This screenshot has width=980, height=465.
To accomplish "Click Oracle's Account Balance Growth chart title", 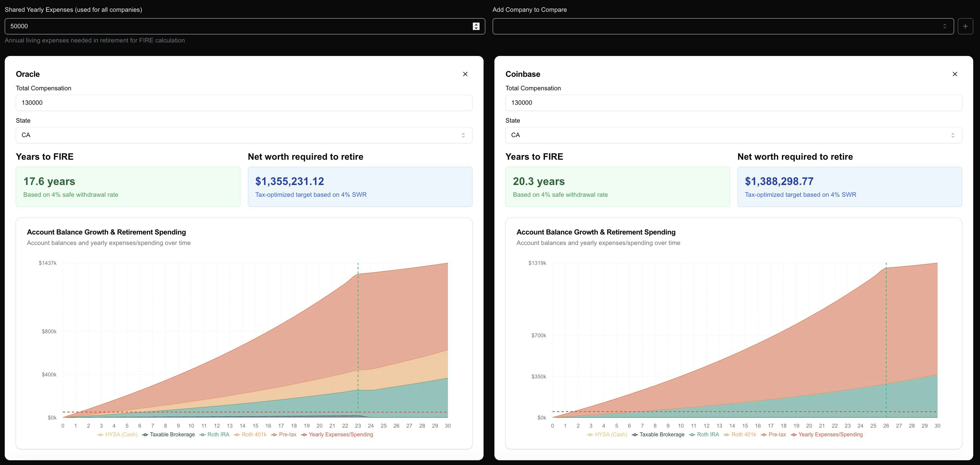I will pos(106,232).
